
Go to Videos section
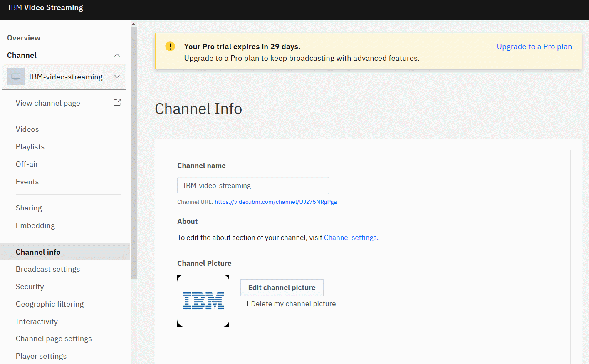click(x=27, y=129)
